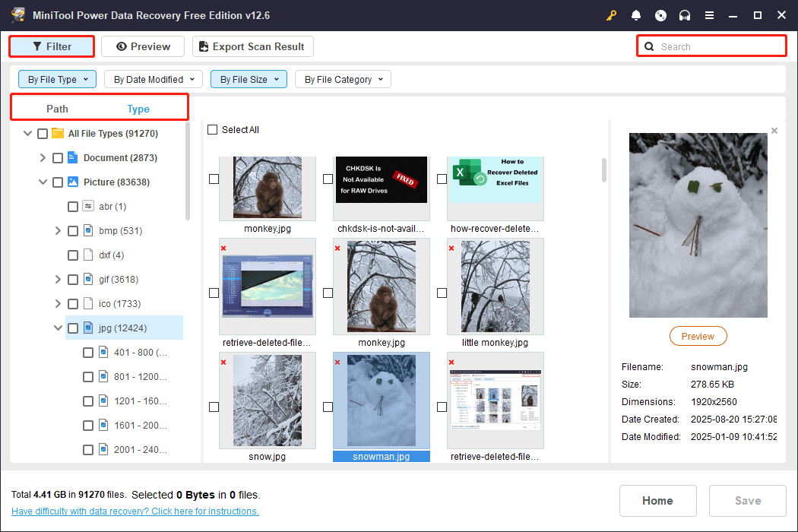Expand the Document tree node
Screen dimensions: 798x532
(x=43, y=157)
